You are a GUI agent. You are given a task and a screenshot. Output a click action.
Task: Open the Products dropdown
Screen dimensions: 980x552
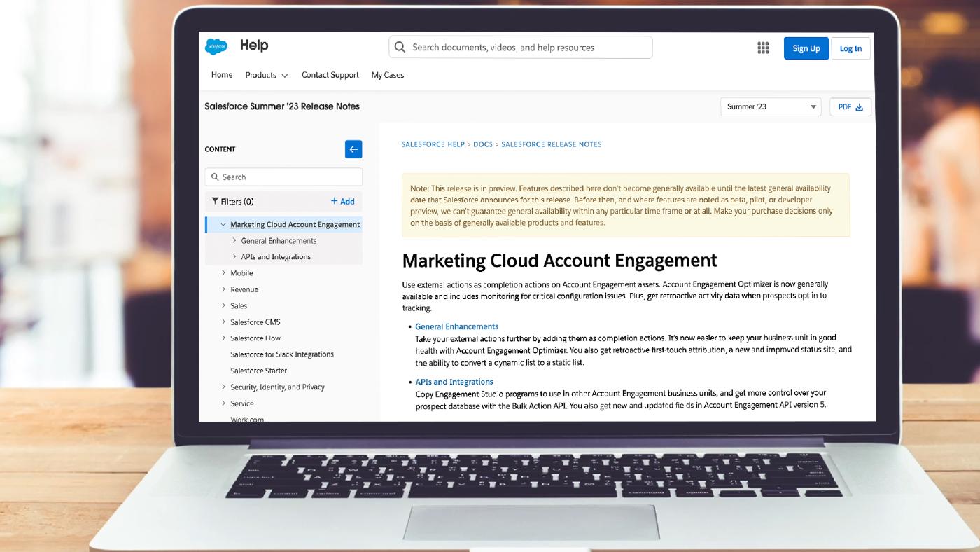267,75
